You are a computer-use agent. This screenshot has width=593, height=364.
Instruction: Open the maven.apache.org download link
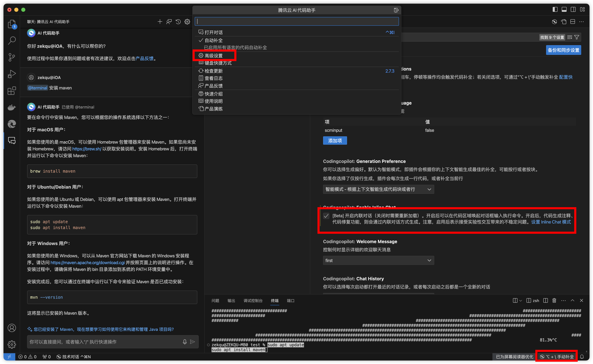[x=88, y=263]
